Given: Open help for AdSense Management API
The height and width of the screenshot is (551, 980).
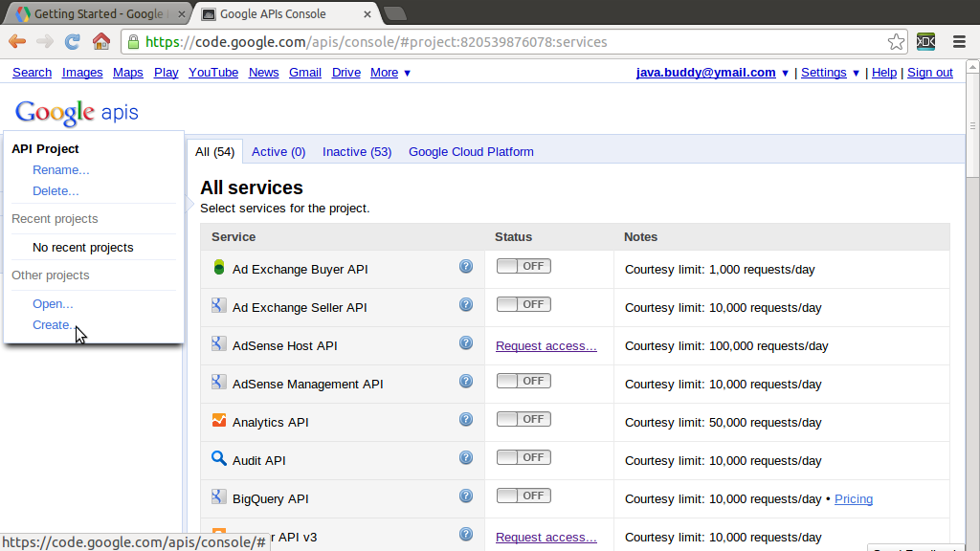Looking at the screenshot, I should [466, 381].
